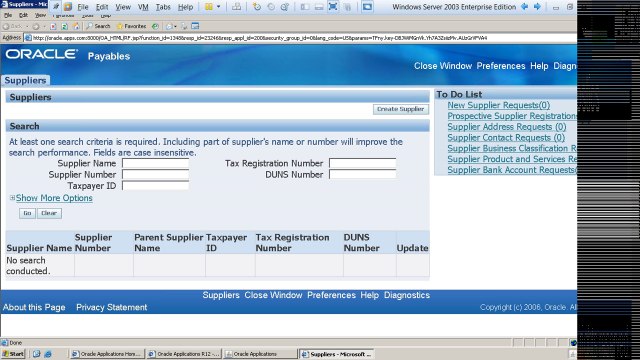This screenshot has height=360, width=640.
Task: Switch to Oracle Applications Home taskbar window
Action: click(107, 354)
